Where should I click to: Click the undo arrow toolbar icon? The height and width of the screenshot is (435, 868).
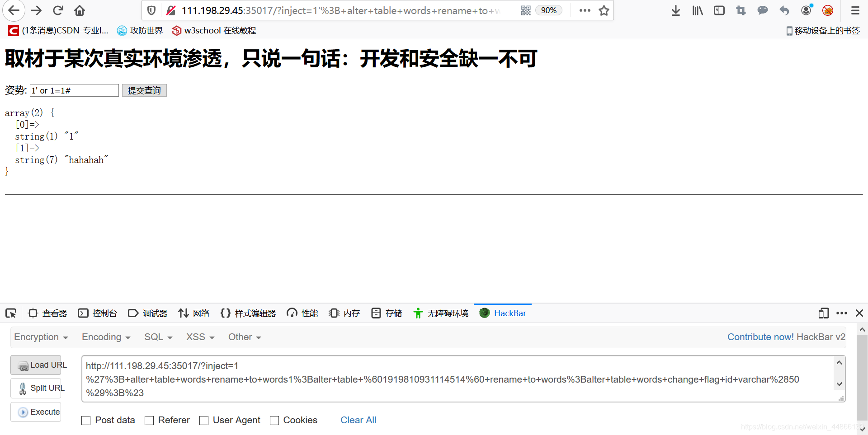[x=784, y=10]
